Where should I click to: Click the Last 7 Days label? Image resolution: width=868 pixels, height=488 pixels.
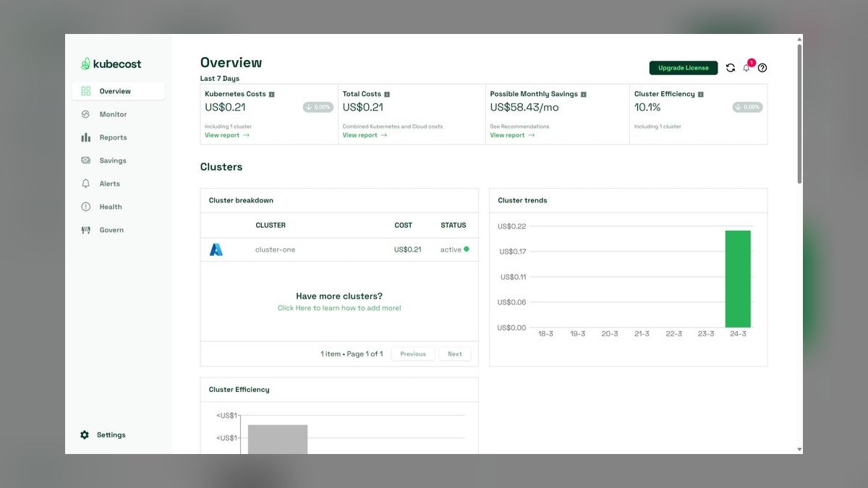[x=220, y=79]
